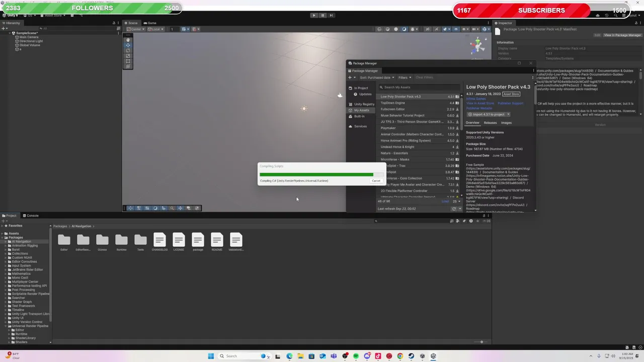Click the Step frame button
The height and width of the screenshot is (362, 644).
pyautogui.click(x=331, y=15)
